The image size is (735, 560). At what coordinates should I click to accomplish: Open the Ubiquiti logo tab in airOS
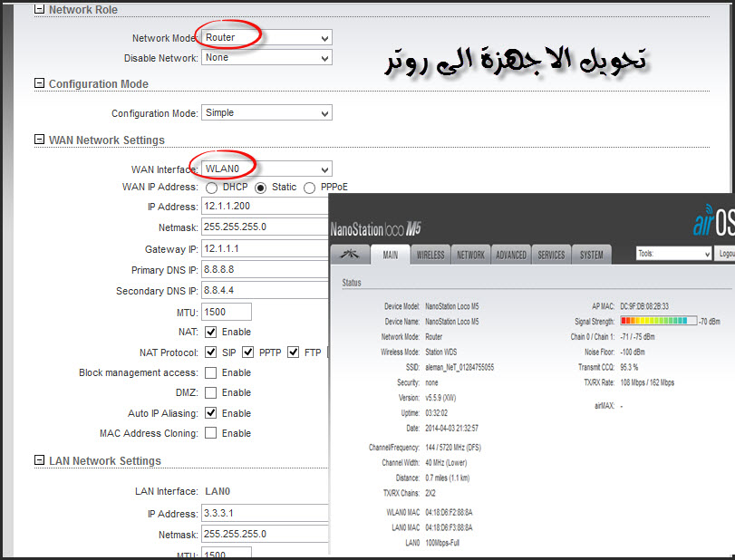click(x=350, y=255)
